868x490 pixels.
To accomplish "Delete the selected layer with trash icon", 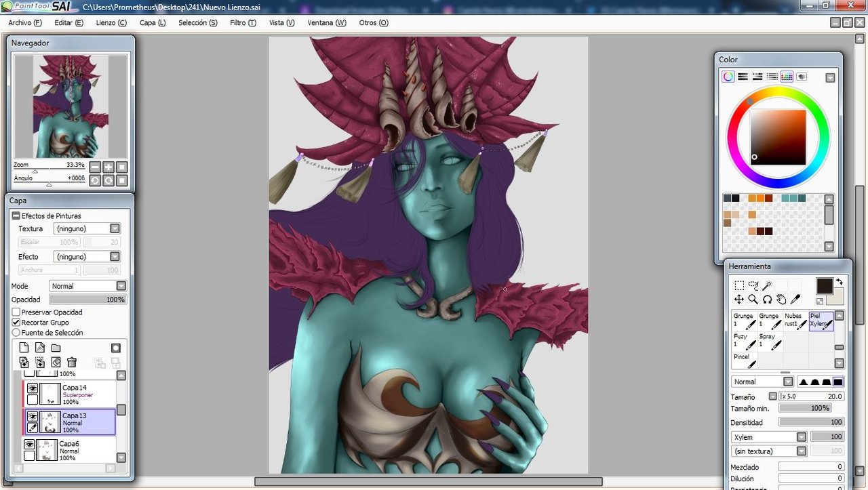I will pyautogui.click(x=72, y=362).
